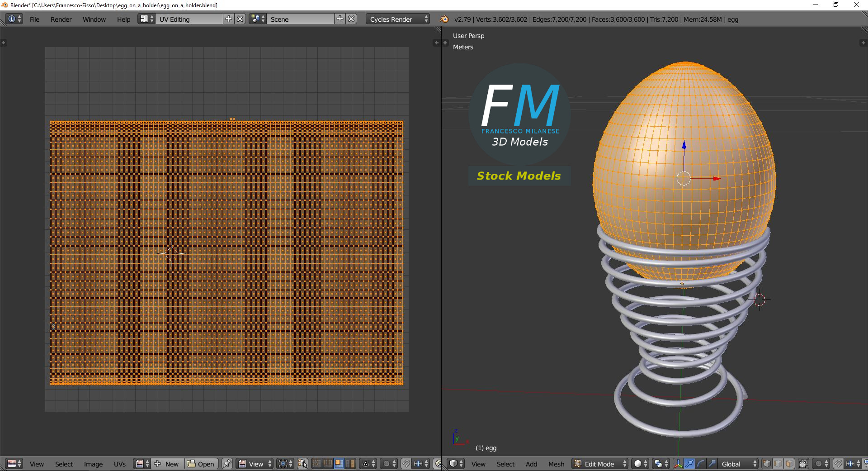Image resolution: width=868 pixels, height=471 pixels.
Task: Browse scenes dropdown
Action: pyautogui.click(x=258, y=19)
